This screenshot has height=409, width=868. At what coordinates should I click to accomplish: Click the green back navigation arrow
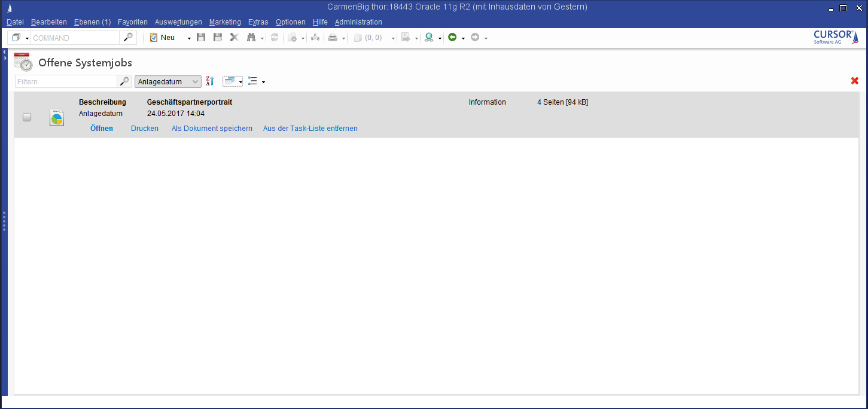[452, 38]
